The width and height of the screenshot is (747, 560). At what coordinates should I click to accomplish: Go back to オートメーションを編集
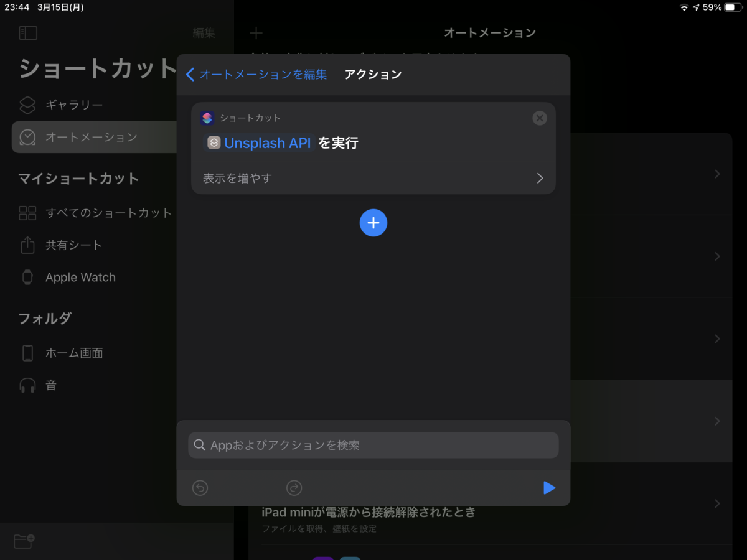(256, 75)
